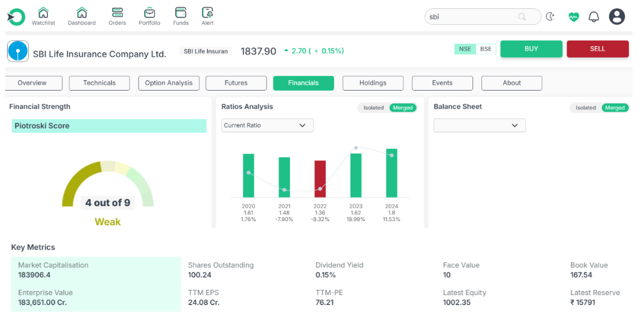Select Isolated in Ratios Analysis
This screenshot has height=319, width=644.
[373, 108]
